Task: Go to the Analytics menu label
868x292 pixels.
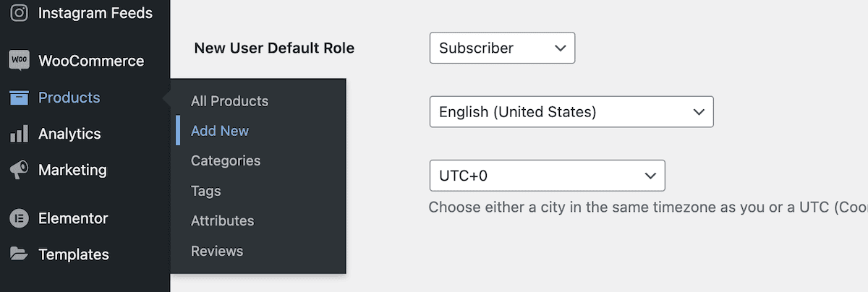Action: (x=69, y=134)
